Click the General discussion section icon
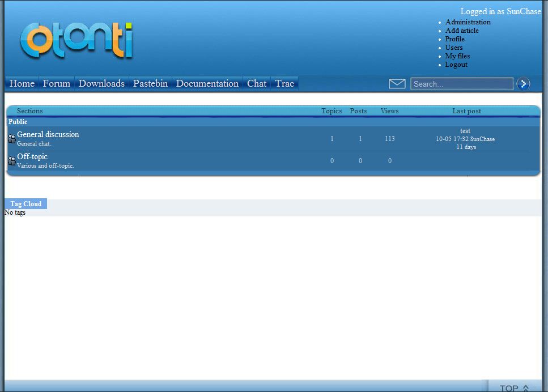Screen dimensions: 548x392 (x=12, y=139)
